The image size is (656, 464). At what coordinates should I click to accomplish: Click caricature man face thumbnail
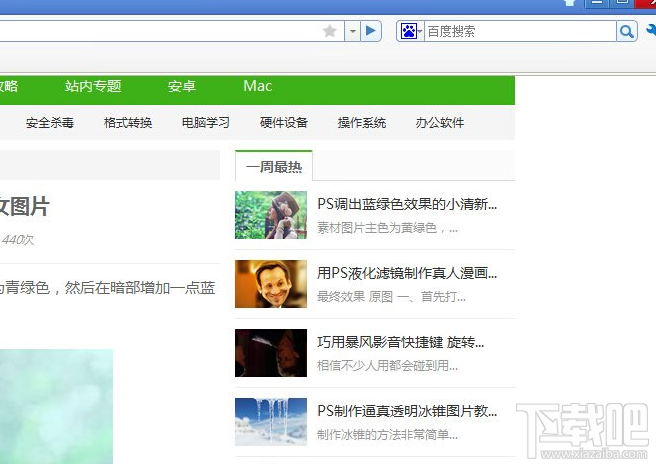point(271,284)
